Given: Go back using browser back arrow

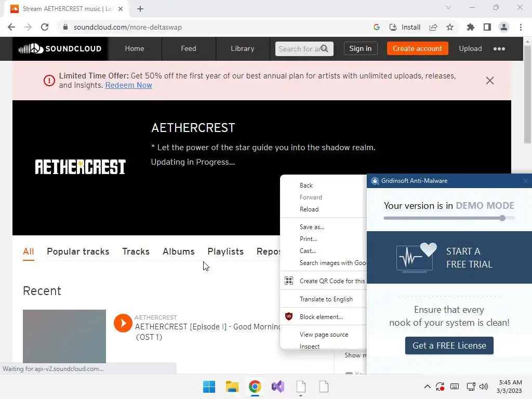Looking at the screenshot, I should (x=11, y=27).
